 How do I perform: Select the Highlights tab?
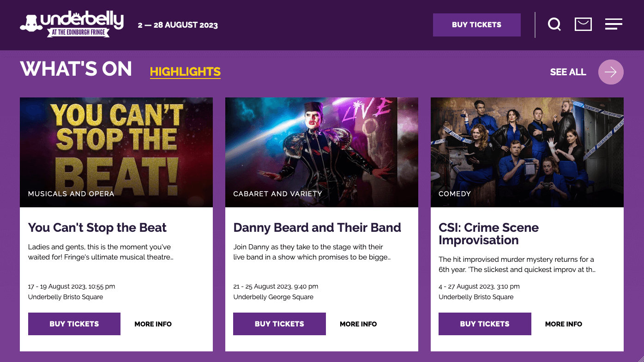[x=185, y=72]
